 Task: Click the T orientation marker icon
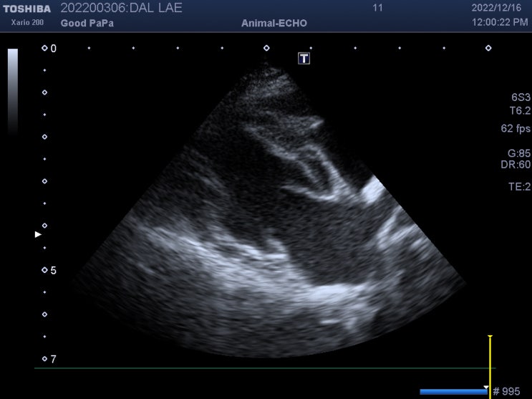[x=304, y=59]
